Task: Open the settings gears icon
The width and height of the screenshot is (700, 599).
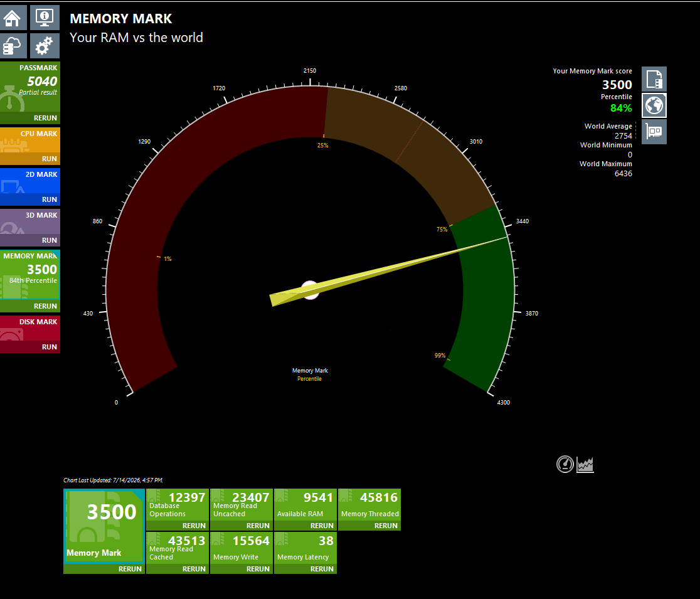Action: point(45,46)
